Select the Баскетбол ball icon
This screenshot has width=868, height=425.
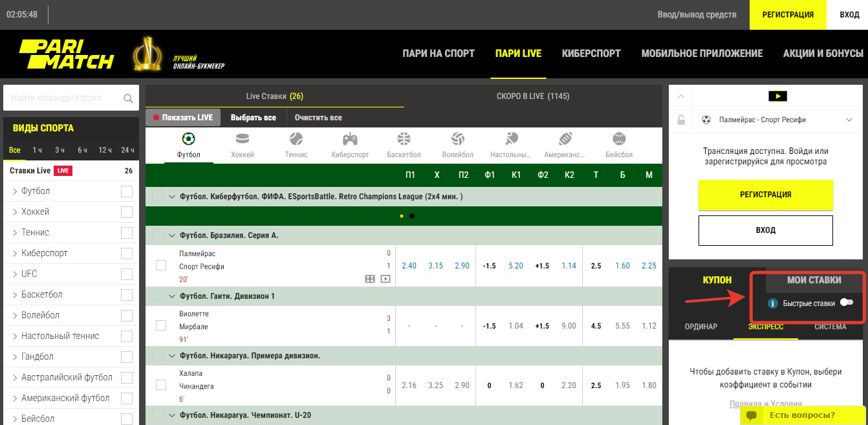(x=404, y=138)
